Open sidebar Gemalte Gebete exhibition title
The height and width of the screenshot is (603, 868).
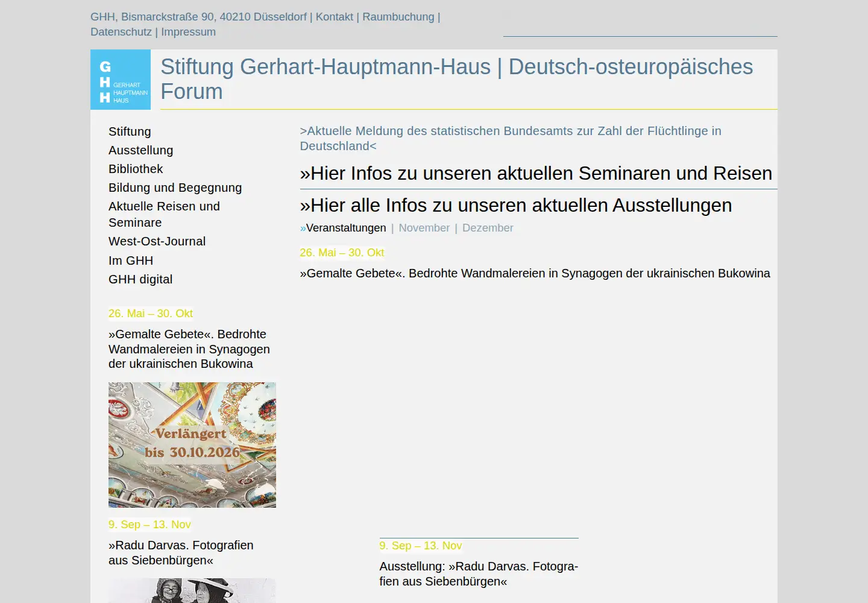[x=189, y=349]
